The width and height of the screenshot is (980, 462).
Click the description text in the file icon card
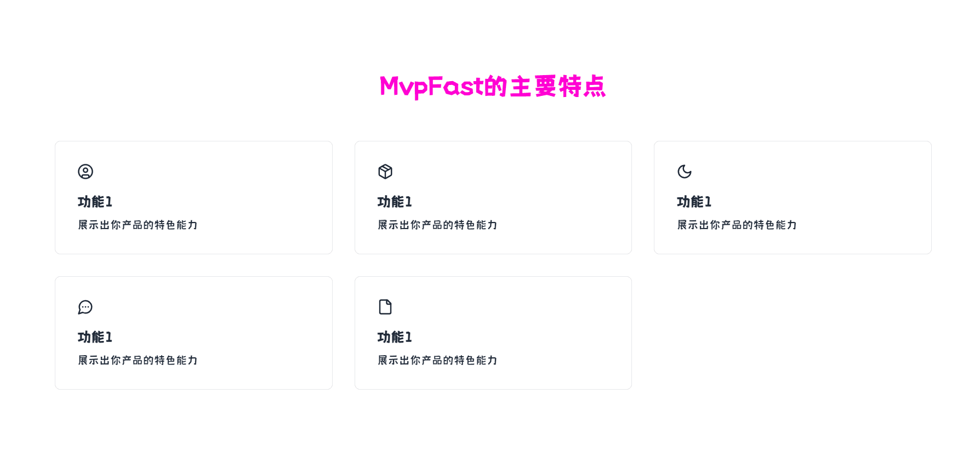[x=437, y=360]
